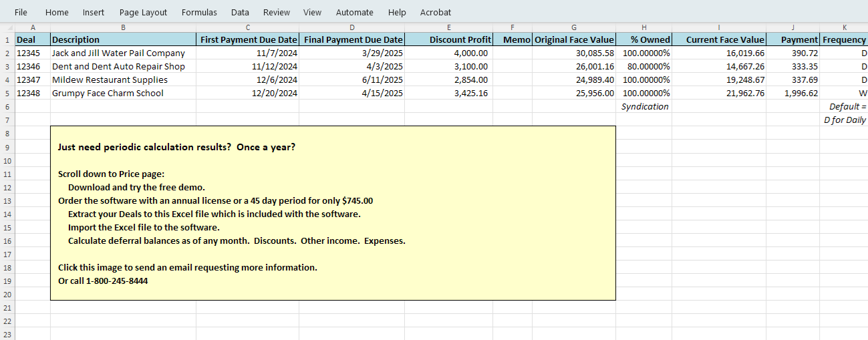Select original face value 30,085.58

coord(574,53)
